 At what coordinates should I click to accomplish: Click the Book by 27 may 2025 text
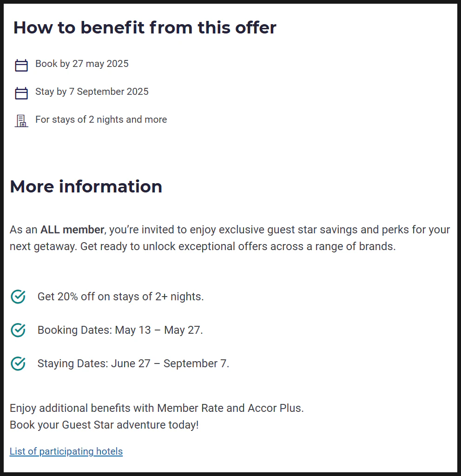[x=82, y=64]
